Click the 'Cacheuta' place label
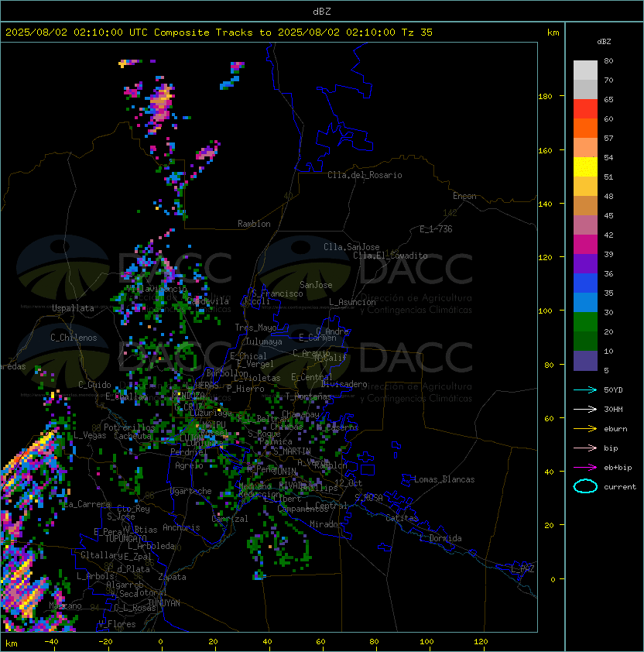This screenshot has height=652, width=644. tap(132, 436)
